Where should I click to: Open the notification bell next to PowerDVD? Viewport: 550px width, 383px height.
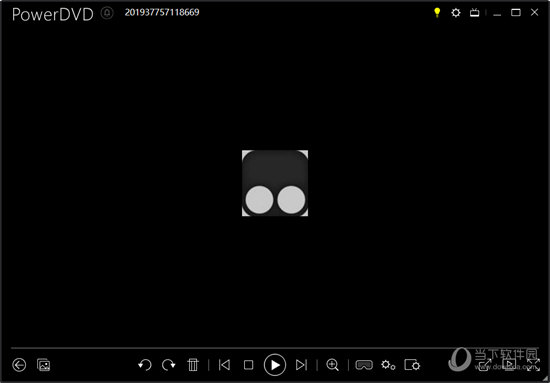pyautogui.click(x=107, y=13)
